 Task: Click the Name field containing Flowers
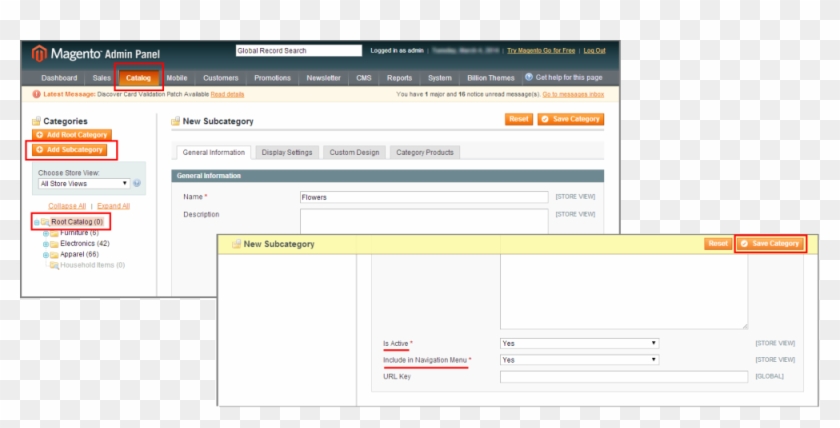click(424, 197)
